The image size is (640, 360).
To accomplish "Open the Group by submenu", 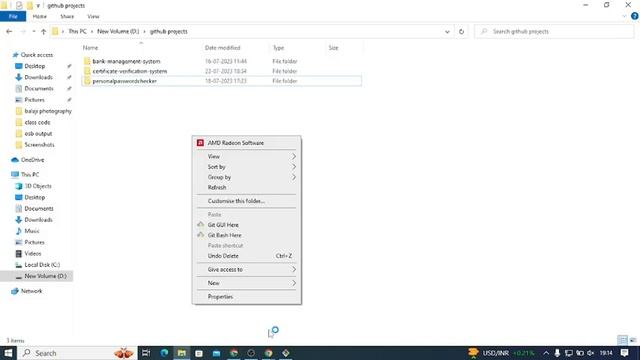I will [x=247, y=177].
